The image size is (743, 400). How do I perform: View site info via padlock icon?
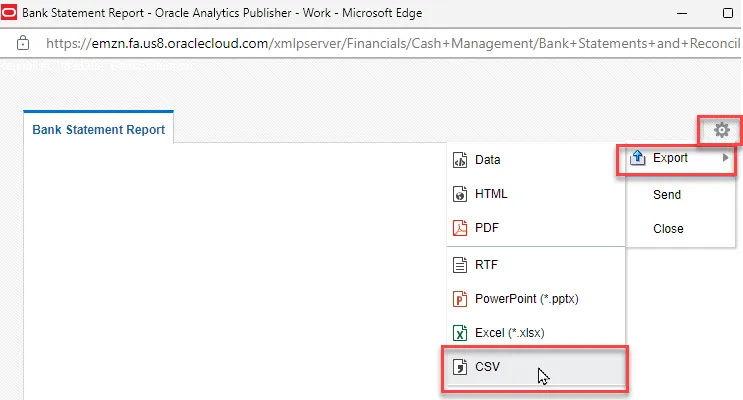(x=23, y=44)
